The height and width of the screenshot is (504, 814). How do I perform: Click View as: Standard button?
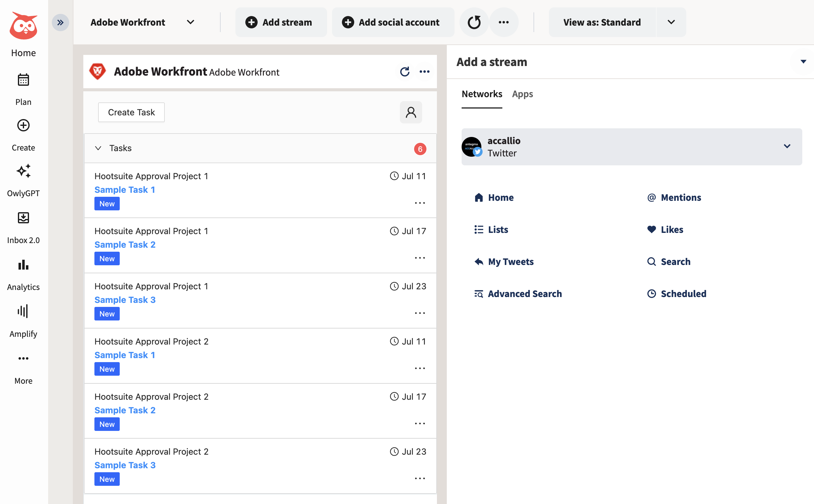pos(602,22)
